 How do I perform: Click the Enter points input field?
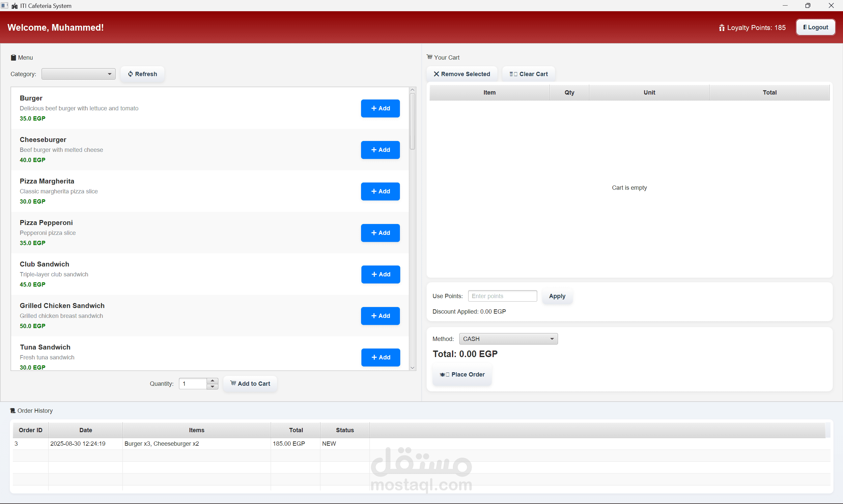tap(502, 295)
